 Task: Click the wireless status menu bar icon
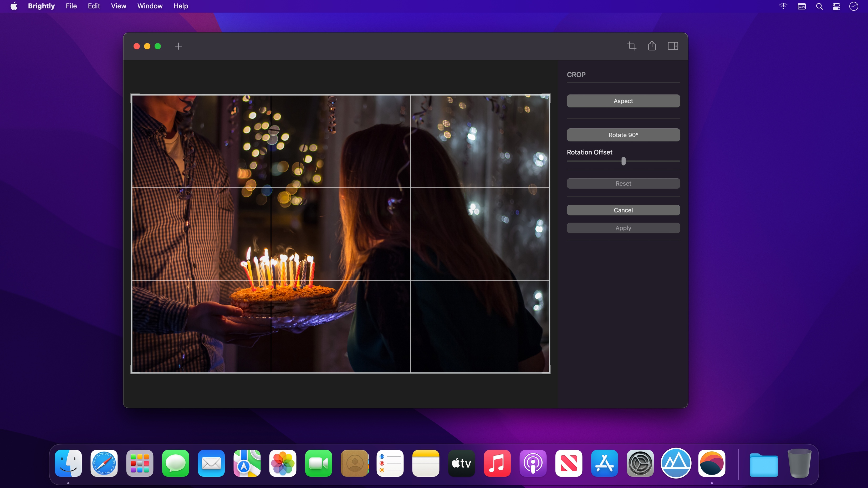click(783, 6)
